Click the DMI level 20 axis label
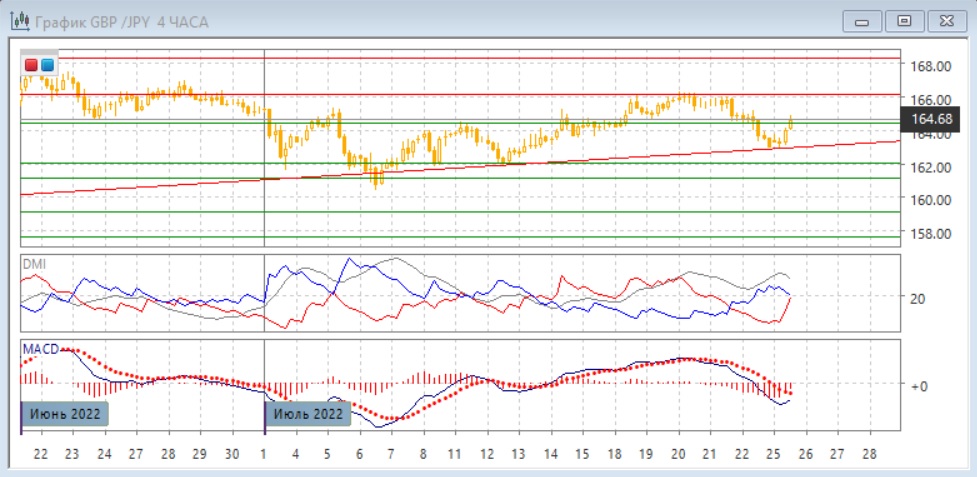Viewport: 977px width, 477px height. (917, 298)
